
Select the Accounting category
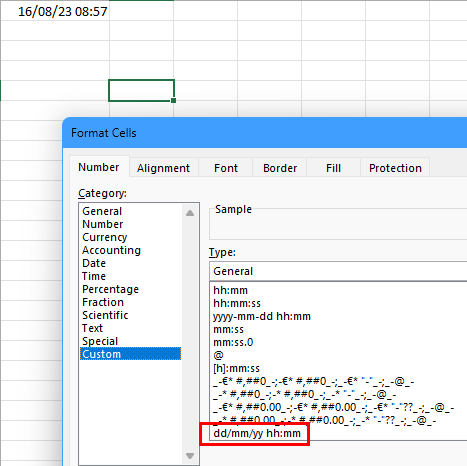click(130, 250)
